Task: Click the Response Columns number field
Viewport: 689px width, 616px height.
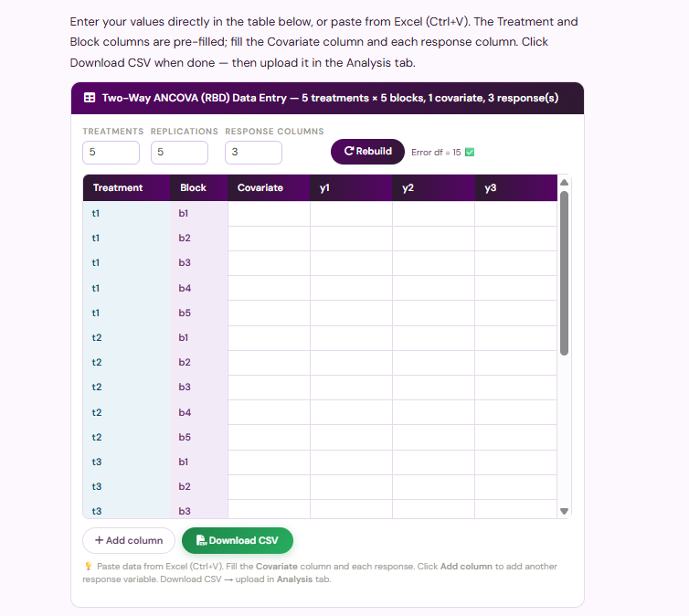Action: pyautogui.click(x=253, y=153)
